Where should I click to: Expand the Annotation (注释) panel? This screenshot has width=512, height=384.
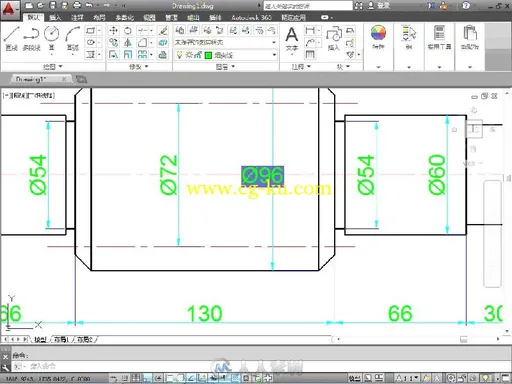coord(301,67)
